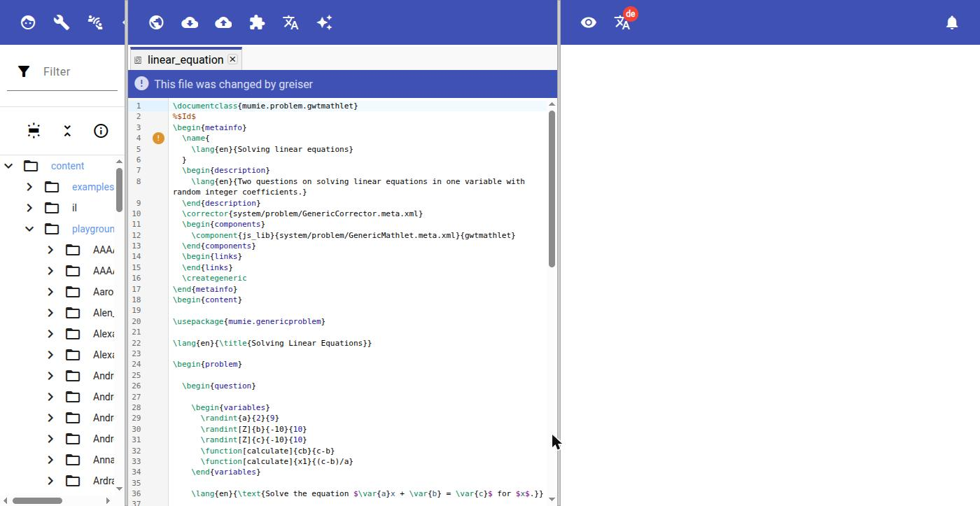
Task: Click the editor scroll-up arrow
Action: (x=552, y=104)
